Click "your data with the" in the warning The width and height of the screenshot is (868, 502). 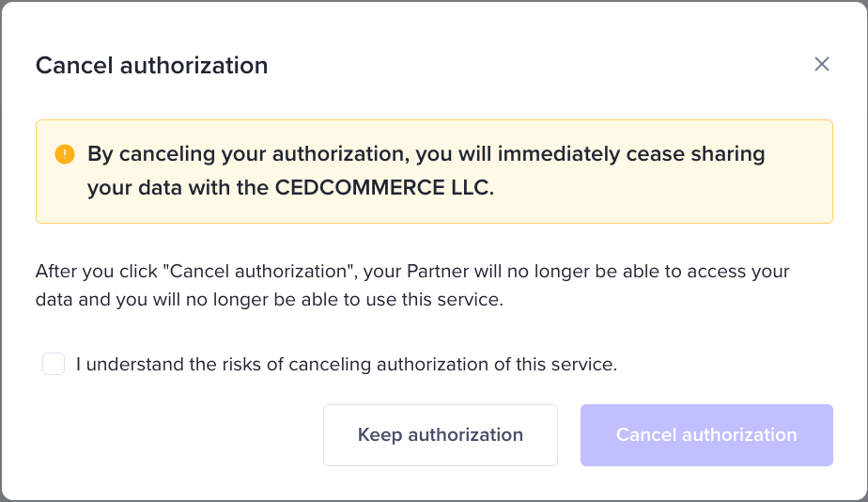point(178,187)
